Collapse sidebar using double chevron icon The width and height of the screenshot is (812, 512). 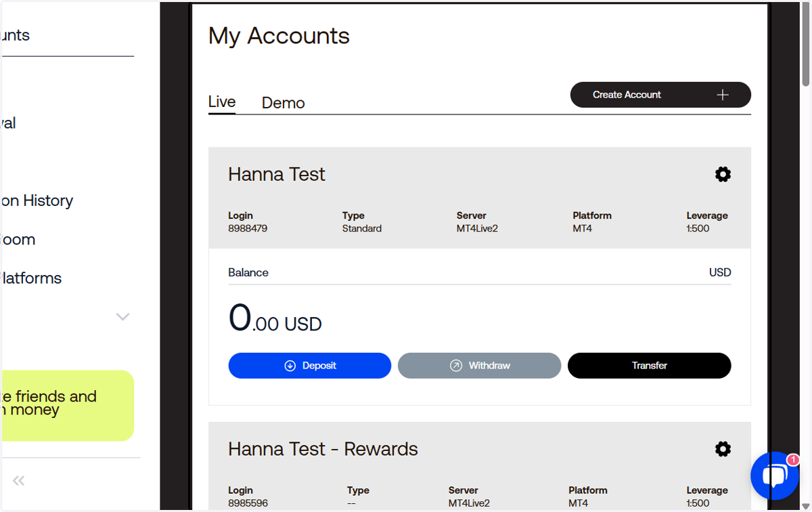[19, 481]
